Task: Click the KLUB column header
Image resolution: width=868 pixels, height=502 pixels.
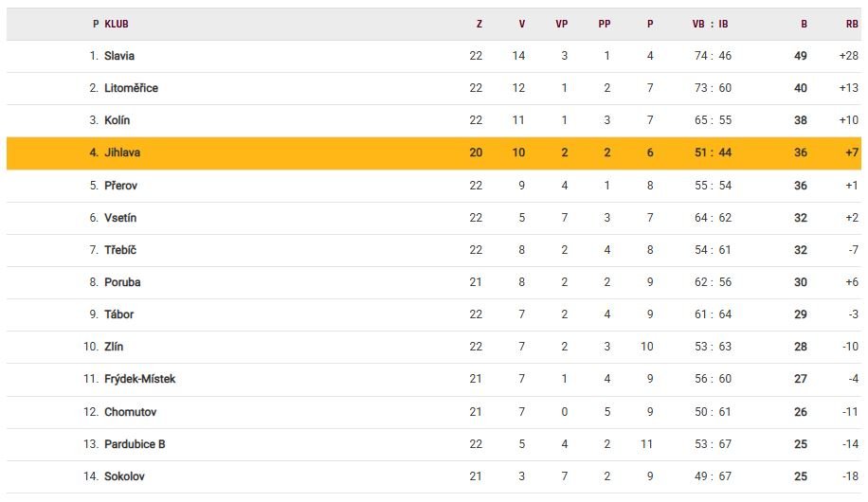Action: tap(117, 25)
